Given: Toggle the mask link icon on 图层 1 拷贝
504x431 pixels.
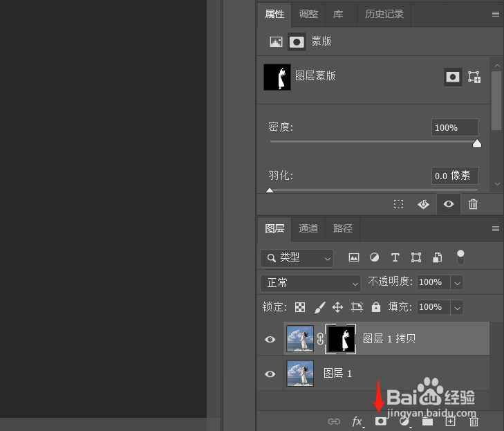Looking at the screenshot, I should click(x=320, y=339).
